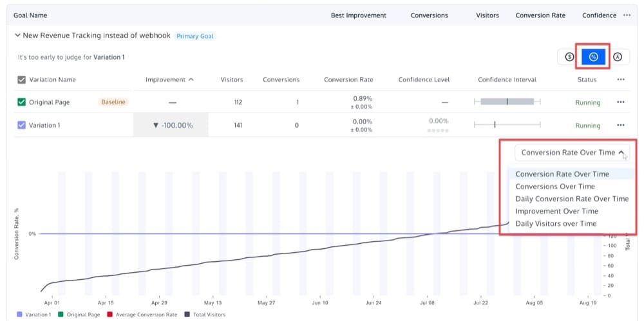Click Conversion Rate header in goal row
This screenshot has height=321, width=644.
(x=540, y=15)
